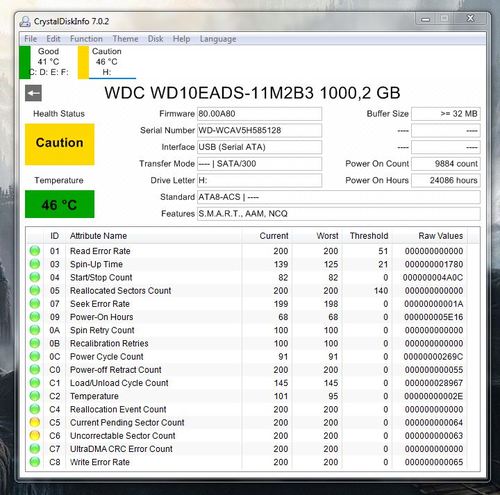Click the Drive Letter field H:
The width and height of the screenshot is (500, 495).
coord(259,180)
